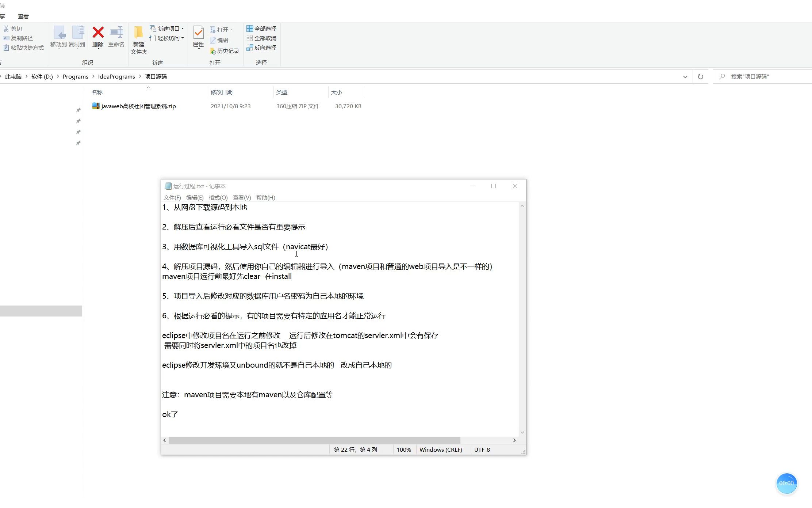Click the Rename (重命名) icon
Image resolution: width=812 pixels, height=508 pixels.
click(116, 32)
